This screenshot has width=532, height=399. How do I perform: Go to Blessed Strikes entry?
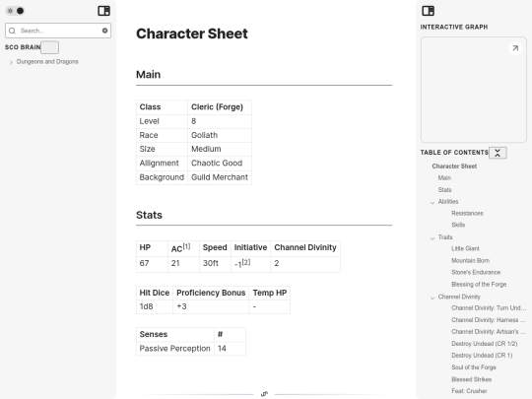[471, 379]
